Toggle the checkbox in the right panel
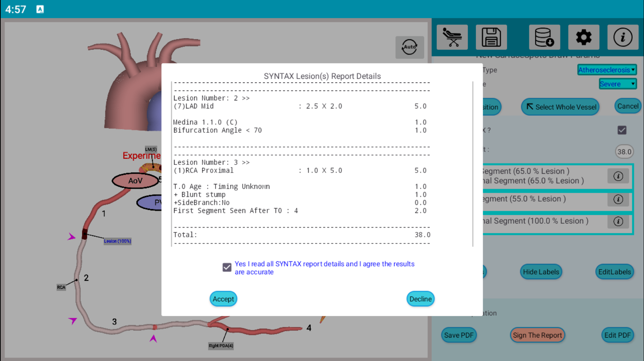The image size is (644, 361). point(622,130)
